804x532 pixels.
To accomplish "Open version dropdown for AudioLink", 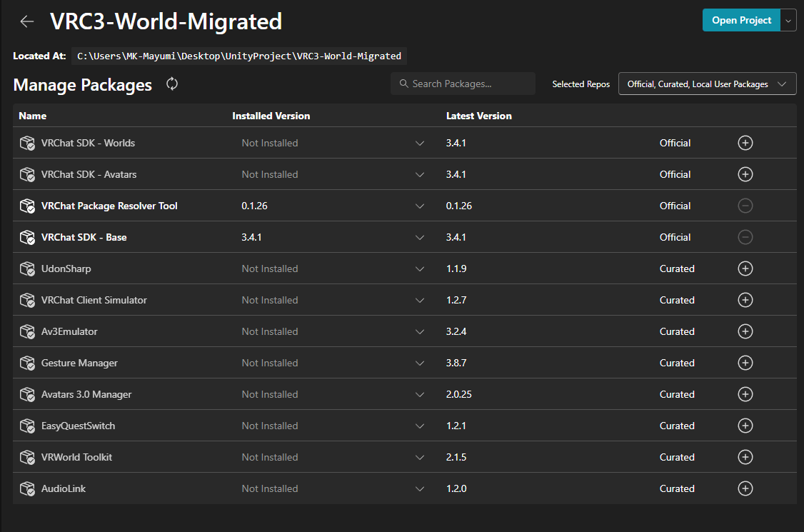I will [419, 489].
